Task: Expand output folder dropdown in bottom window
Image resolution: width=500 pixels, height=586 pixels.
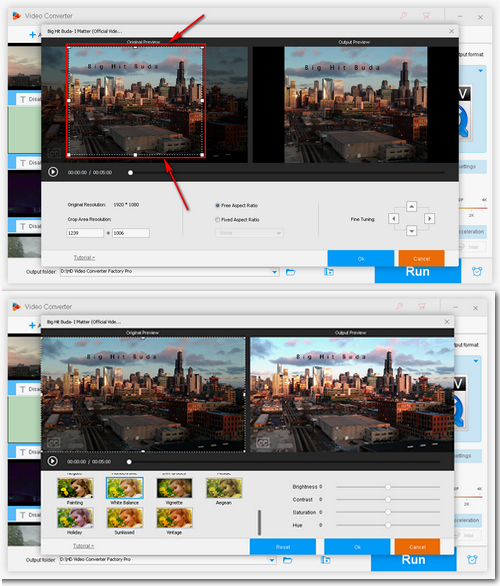Action: click(x=272, y=560)
